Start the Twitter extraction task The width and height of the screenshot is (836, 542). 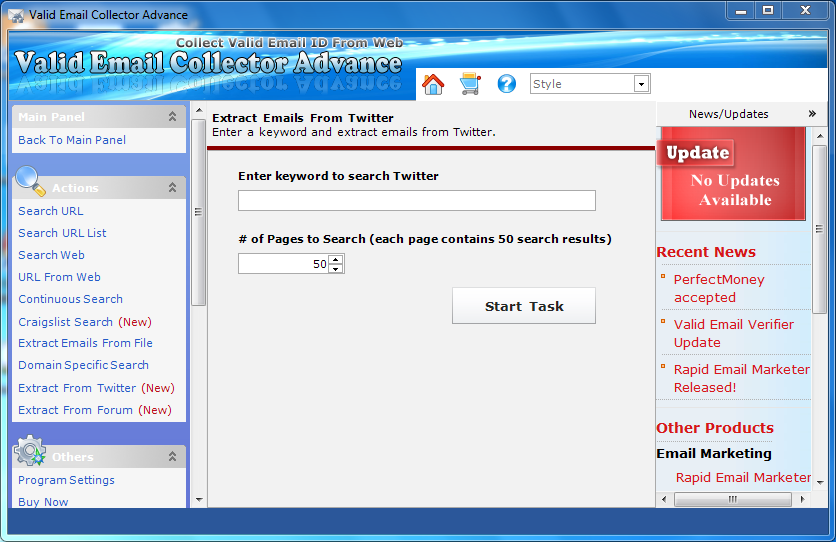point(524,306)
